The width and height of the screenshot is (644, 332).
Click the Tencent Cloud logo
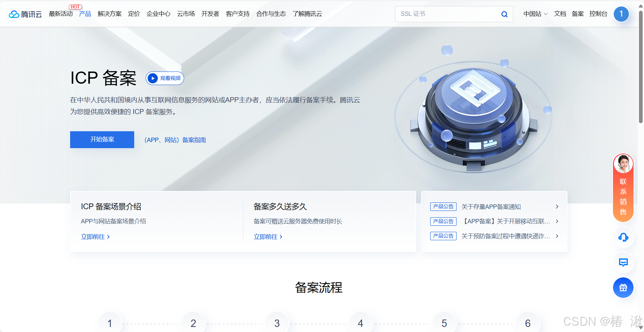click(x=25, y=14)
